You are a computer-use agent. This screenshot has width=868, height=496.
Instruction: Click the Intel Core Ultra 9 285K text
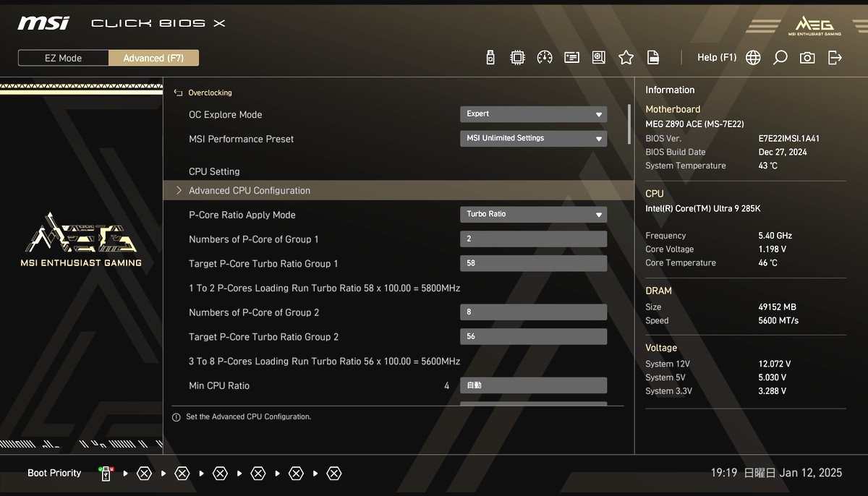click(703, 209)
